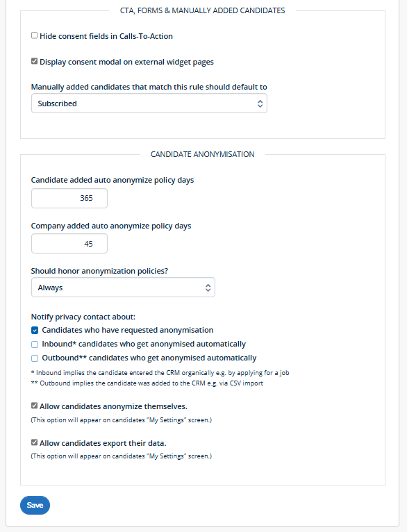Check Hide consent fields in Calls-To-Action
Image resolution: width=407 pixels, height=532 pixels.
pos(34,35)
